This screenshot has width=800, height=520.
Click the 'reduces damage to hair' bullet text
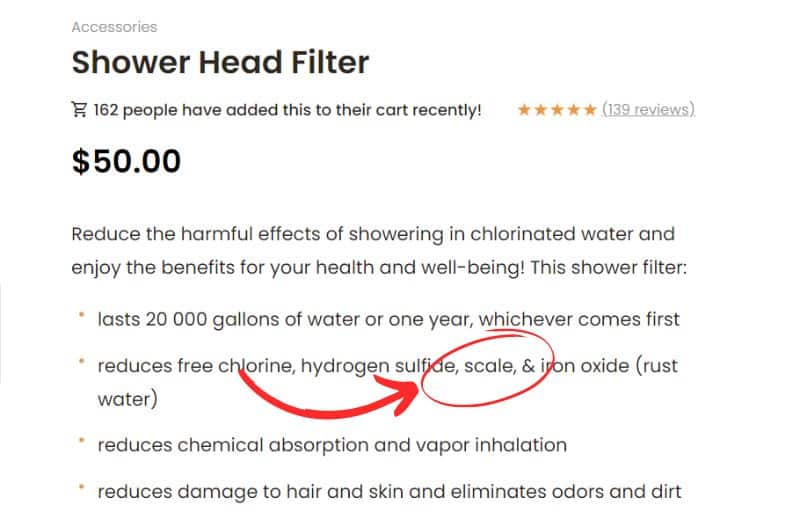coord(389,491)
